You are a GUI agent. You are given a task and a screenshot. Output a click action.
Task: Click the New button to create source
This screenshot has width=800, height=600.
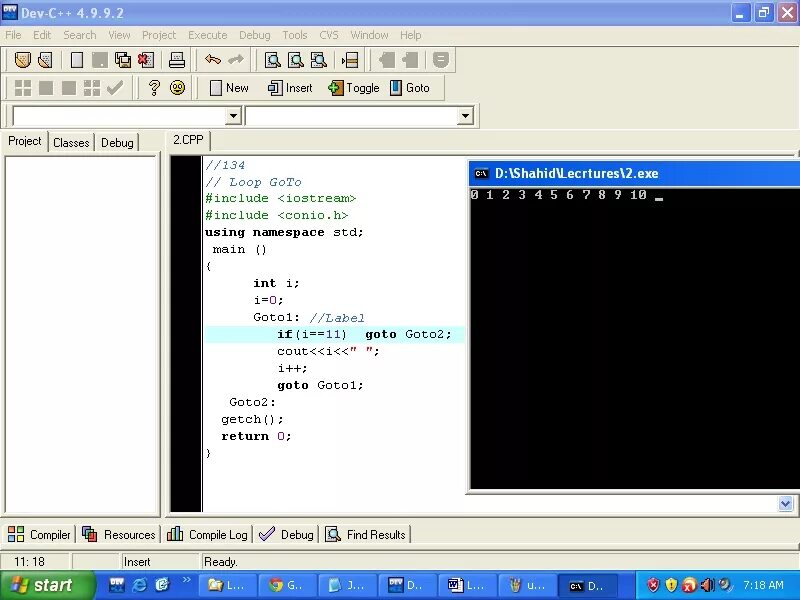pyautogui.click(x=228, y=87)
